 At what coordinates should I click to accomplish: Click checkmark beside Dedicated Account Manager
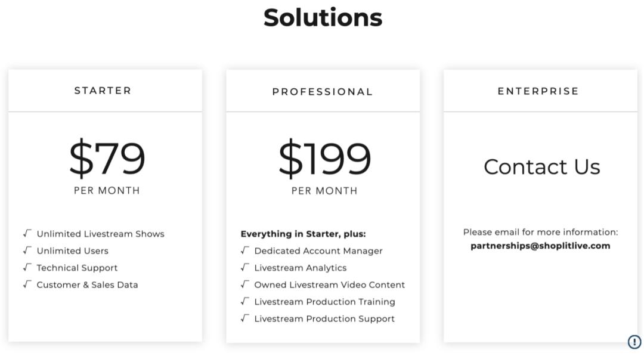(x=245, y=250)
